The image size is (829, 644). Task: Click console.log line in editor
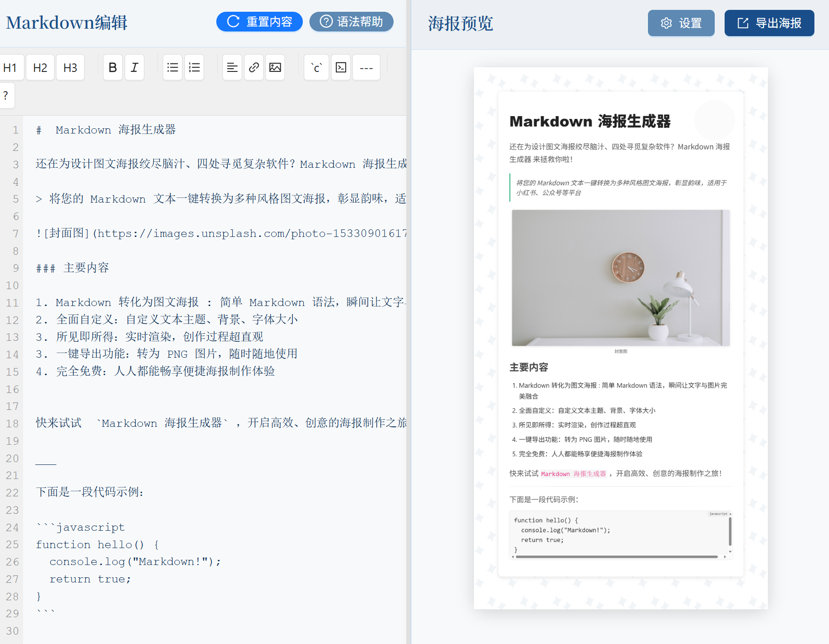135,562
